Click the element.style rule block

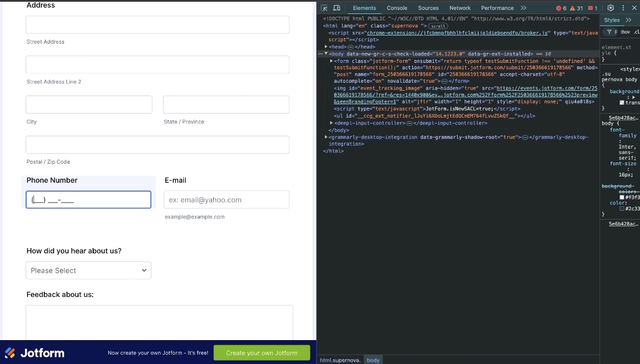tap(620, 53)
